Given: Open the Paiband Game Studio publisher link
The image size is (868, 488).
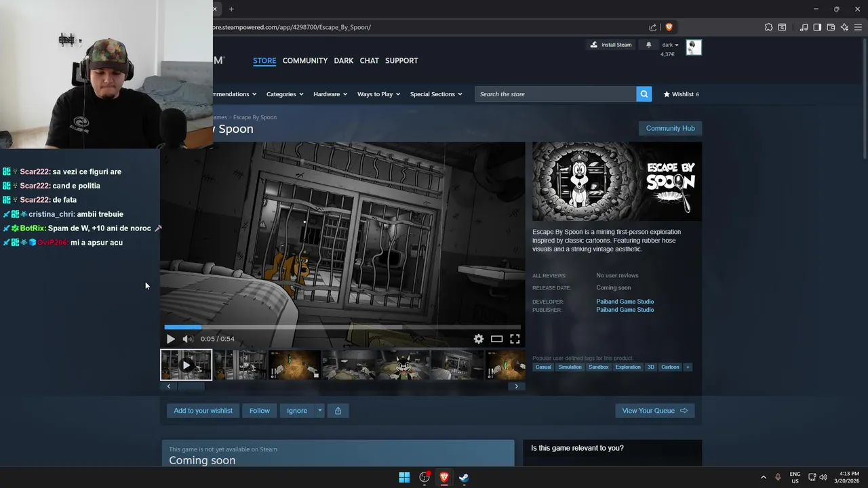Looking at the screenshot, I should click(x=625, y=310).
